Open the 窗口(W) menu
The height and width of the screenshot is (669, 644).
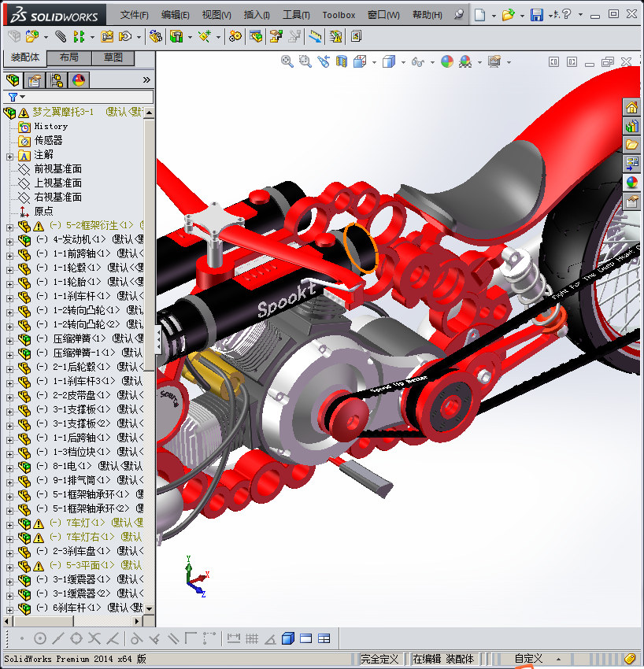click(383, 15)
